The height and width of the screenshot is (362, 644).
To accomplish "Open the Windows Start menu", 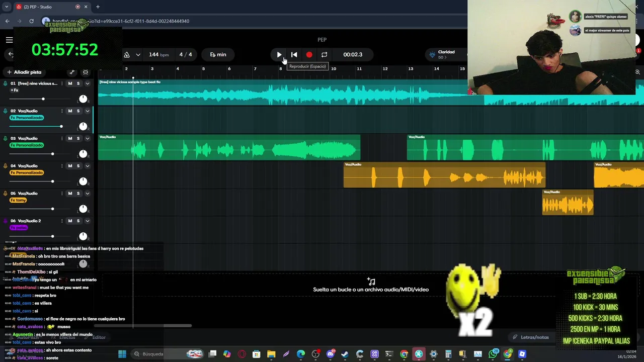I will pos(122,354).
